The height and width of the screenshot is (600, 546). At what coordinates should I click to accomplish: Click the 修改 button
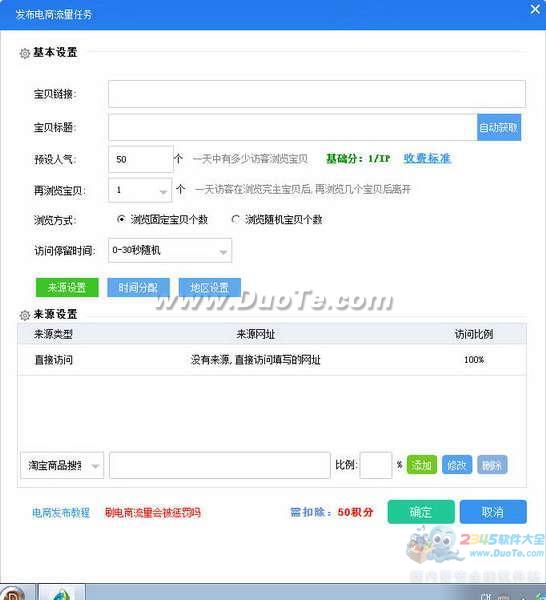457,465
